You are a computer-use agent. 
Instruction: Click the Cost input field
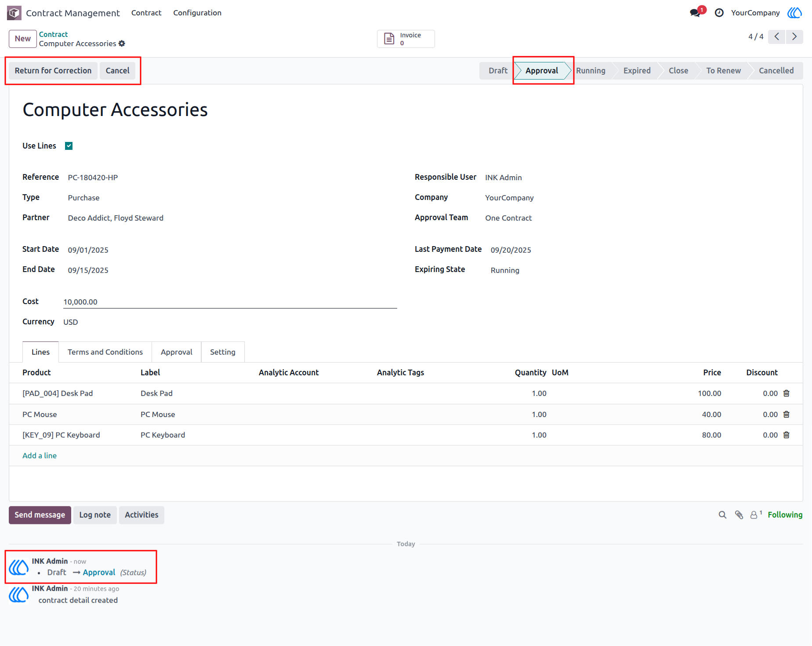pos(230,302)
